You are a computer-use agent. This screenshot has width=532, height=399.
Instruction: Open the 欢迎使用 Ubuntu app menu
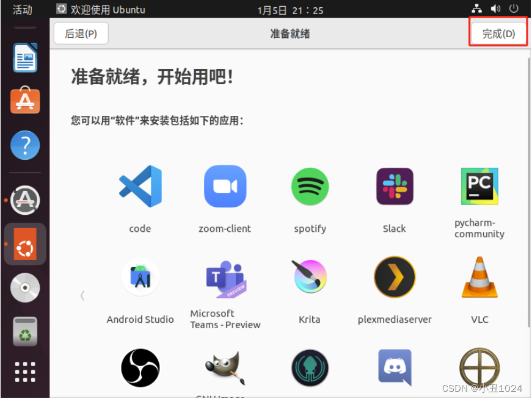point(101,10)
